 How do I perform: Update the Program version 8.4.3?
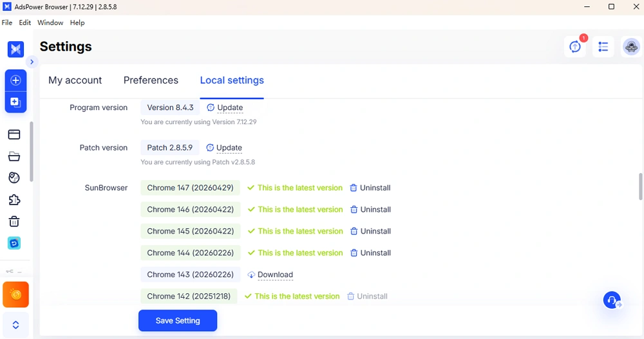225,107
